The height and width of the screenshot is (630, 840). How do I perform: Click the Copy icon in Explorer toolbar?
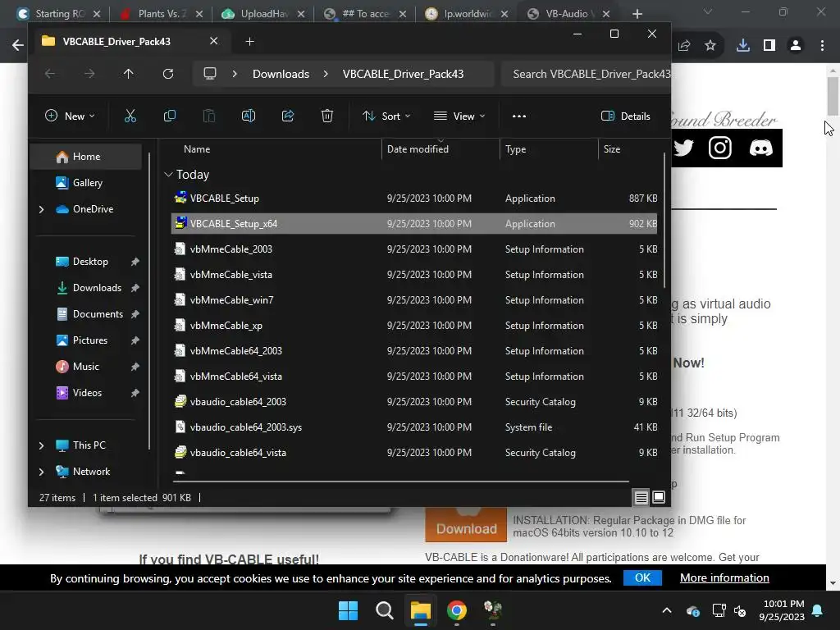(x=169, y=116)
